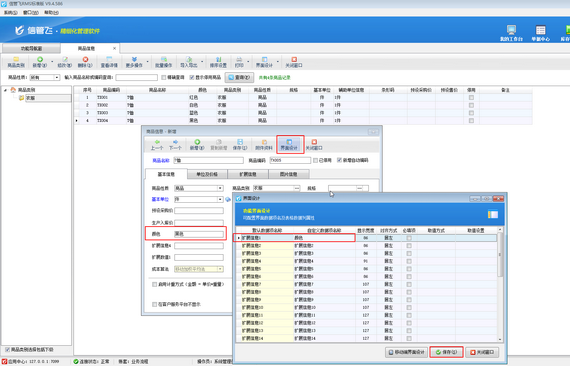Click the 保存 button in 界面设计 dialog
The width and height of the screenshot is (570, 366).
click(x=446, y=352)
